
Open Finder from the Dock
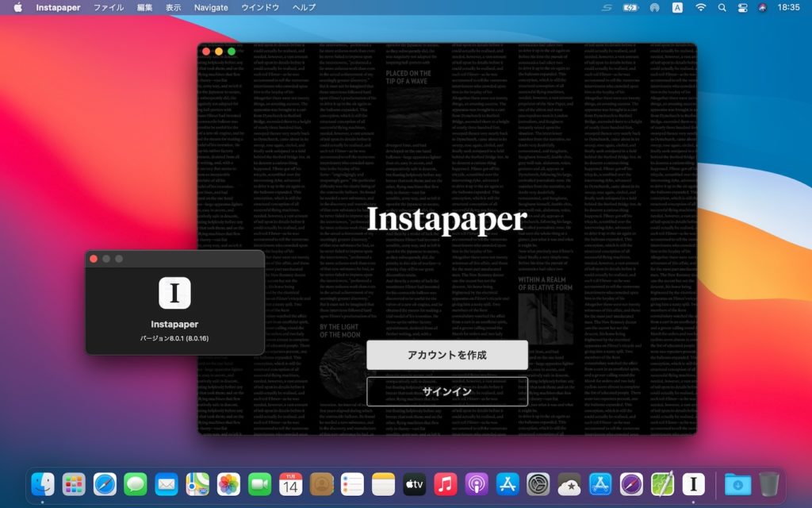tap(43, 490)
